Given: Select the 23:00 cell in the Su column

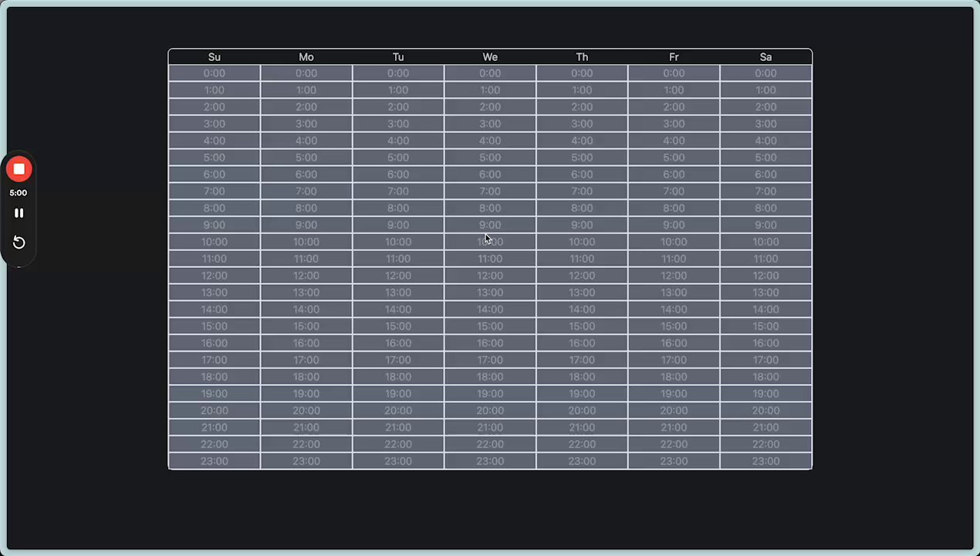Looking at the screenshot, I should [x=215, y=461].
